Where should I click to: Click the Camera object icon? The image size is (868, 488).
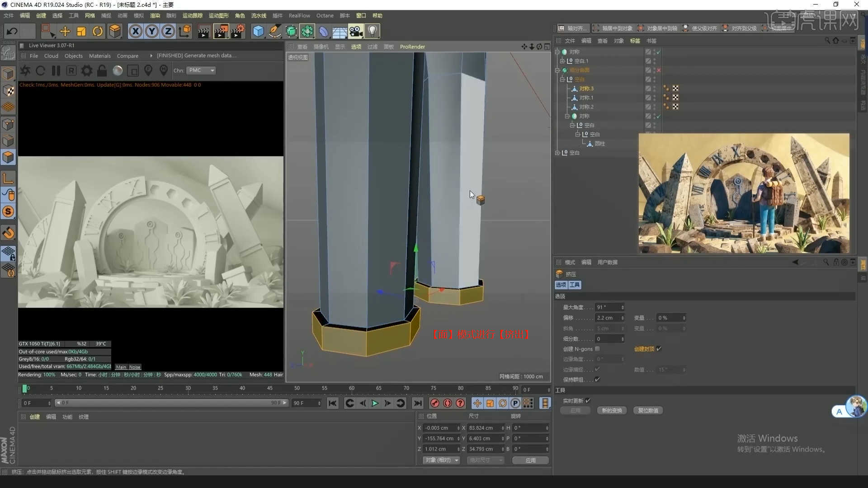click(356, 31)
